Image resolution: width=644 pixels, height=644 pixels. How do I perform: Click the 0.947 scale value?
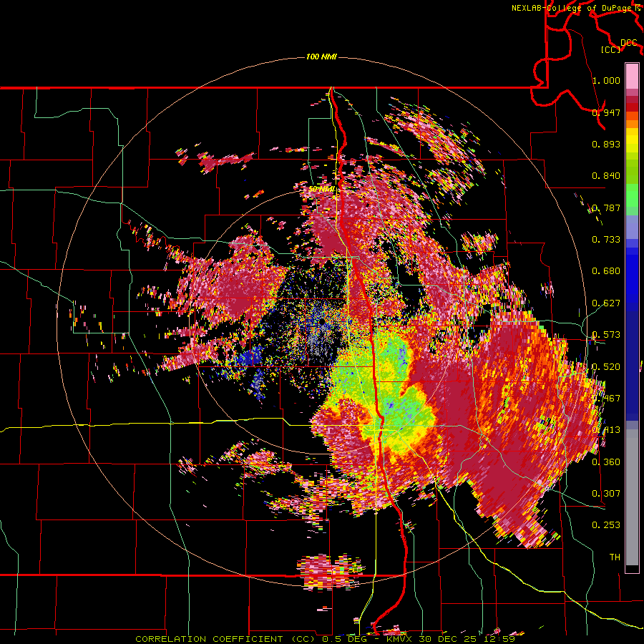coord(606,112)
